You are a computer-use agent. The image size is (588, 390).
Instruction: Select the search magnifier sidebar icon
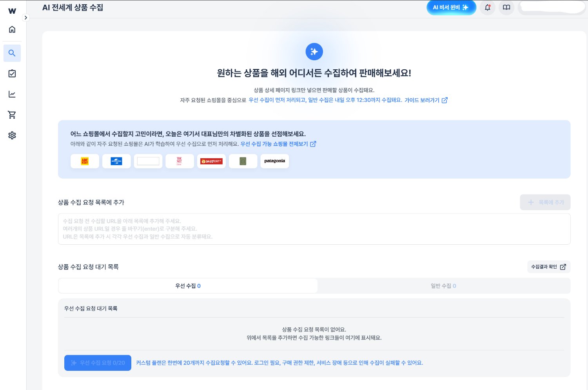[x=12, y=53]
